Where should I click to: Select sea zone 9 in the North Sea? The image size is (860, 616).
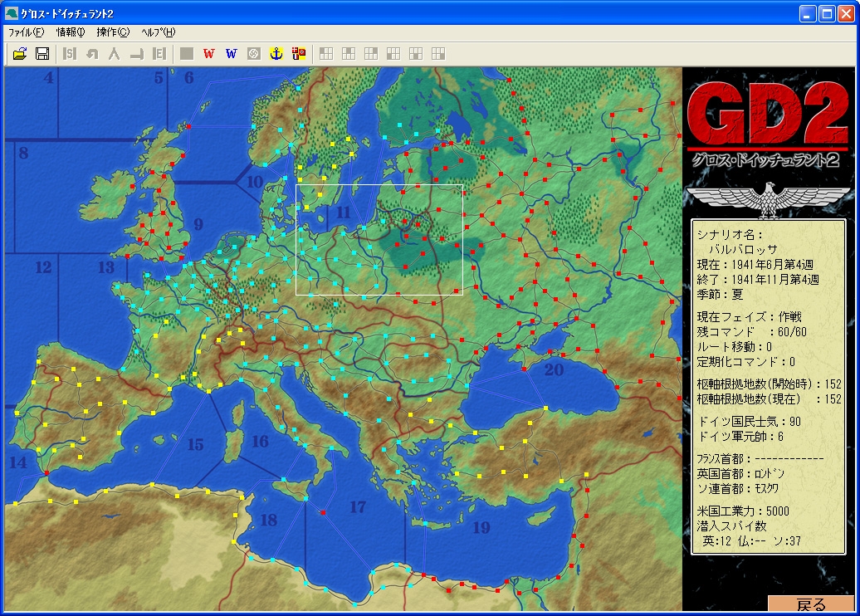pos(198,224)
